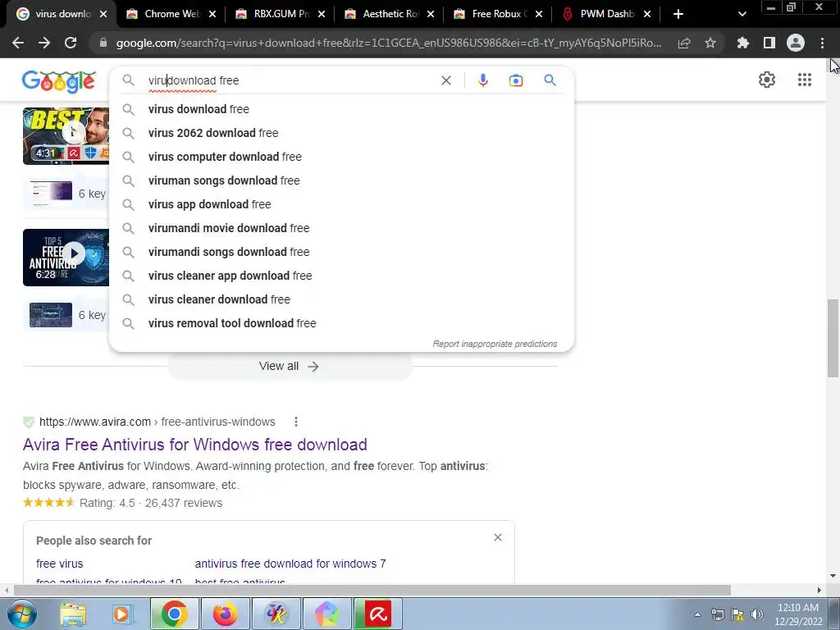Open Windows Explorer from taskbar
This screenshot has height=630, width=840.
click(73, 614)
